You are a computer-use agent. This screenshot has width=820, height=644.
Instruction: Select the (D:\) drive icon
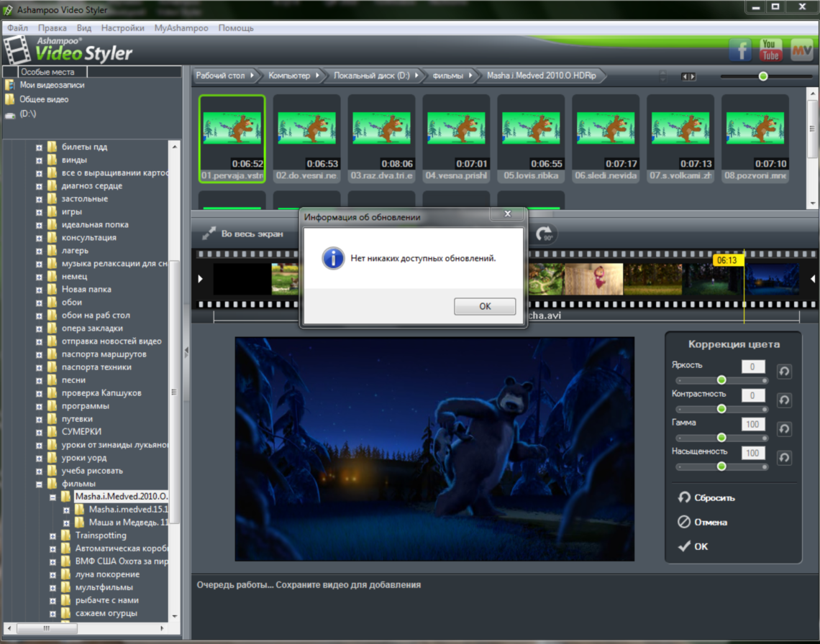coord(10,114)
